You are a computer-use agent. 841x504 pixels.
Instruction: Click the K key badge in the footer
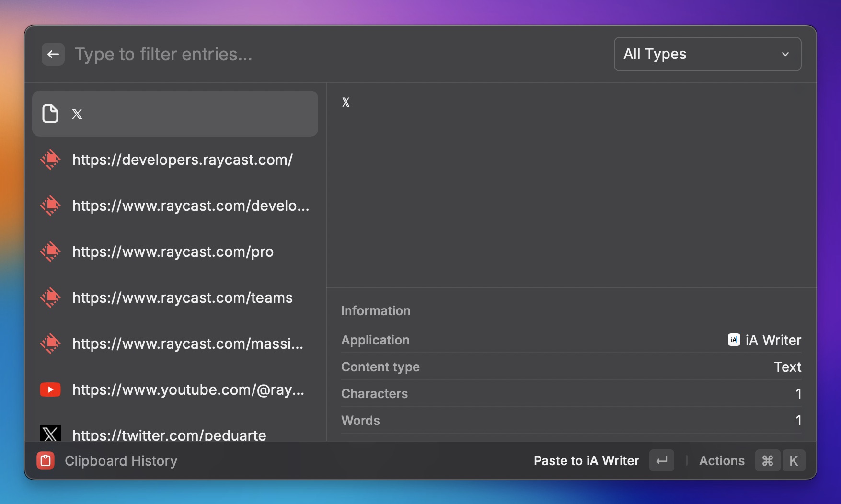coord(794,460)
